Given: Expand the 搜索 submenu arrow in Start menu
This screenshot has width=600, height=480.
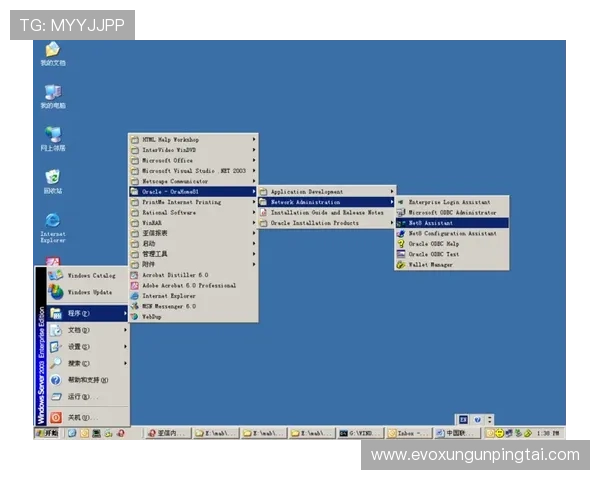Looking at the screenshot, I should point(125,363).
